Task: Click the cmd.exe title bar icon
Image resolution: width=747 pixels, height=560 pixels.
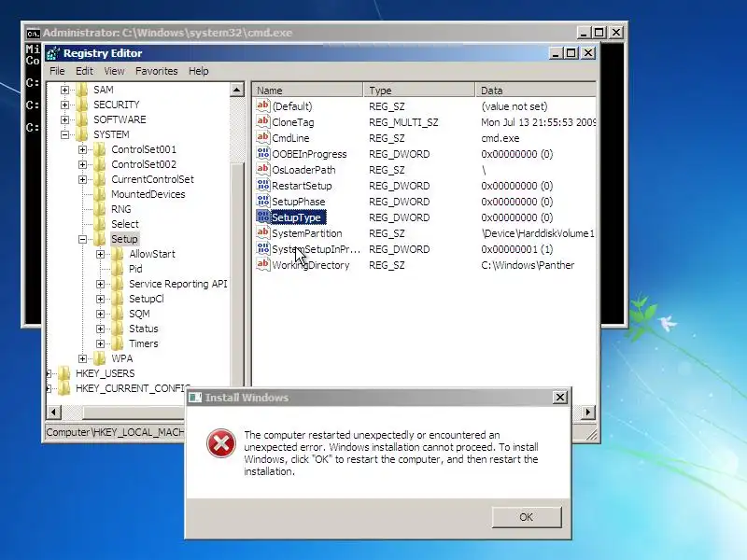Action: [x=33, y=33]
